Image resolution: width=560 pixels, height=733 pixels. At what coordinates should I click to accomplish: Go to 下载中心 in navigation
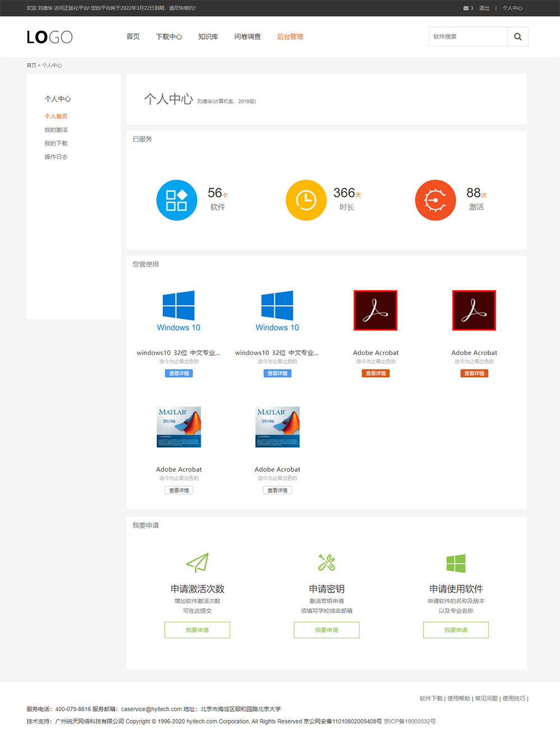(x=169, y=37)
